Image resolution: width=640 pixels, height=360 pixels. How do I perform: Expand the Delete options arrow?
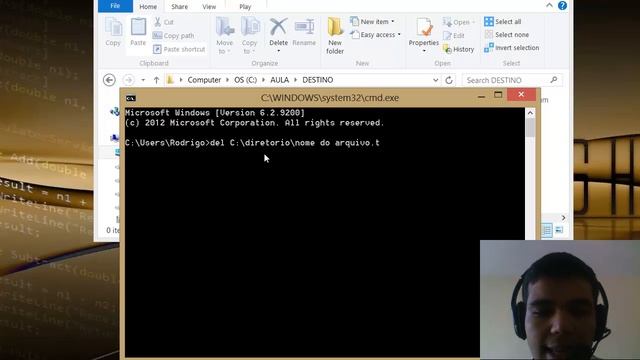tap(278, 51)
